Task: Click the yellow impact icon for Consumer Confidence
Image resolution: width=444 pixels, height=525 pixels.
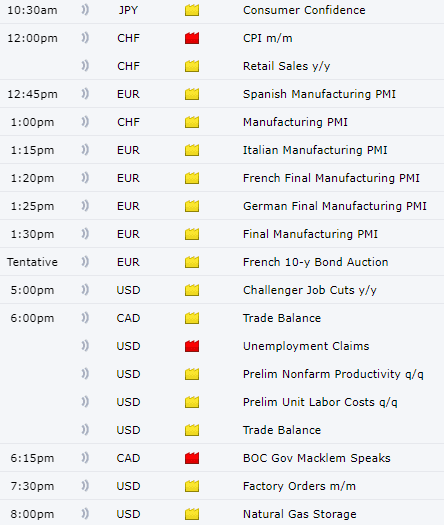Action: pos(192,10)
